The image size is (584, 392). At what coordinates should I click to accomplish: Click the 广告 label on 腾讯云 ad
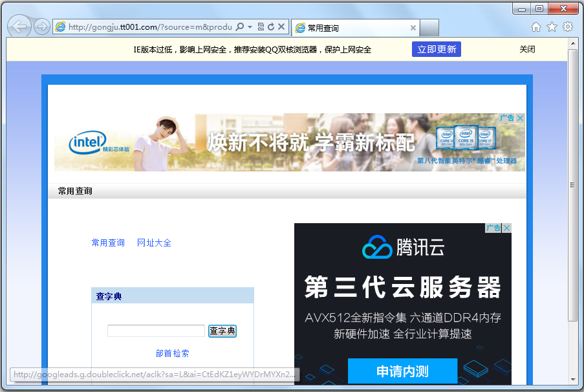493,228
